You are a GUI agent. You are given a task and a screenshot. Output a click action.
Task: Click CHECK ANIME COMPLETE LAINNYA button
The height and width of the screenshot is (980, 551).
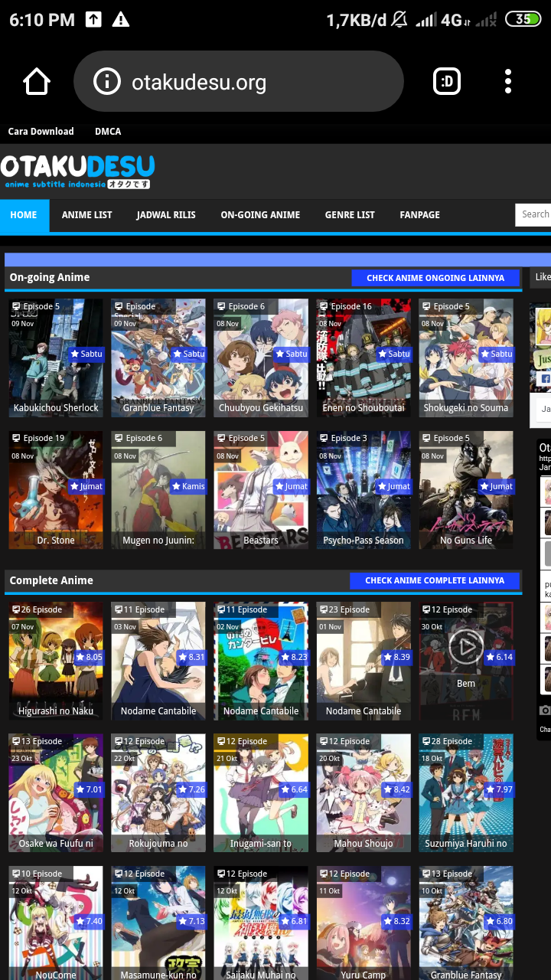pyautogui.click(x=435, y=580)
